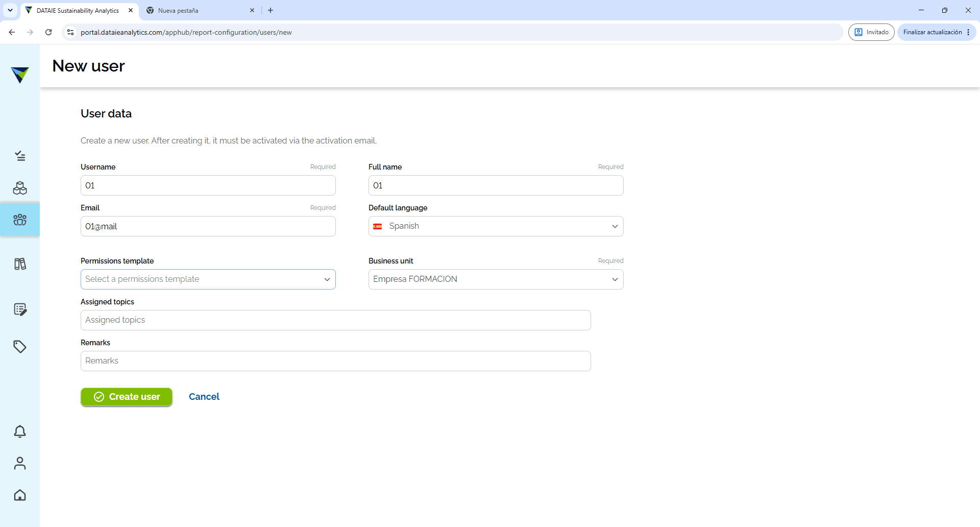Open the user profile sidebar icon
The image size is (980, 527).
pyautogui.click(x=20, y=463)
